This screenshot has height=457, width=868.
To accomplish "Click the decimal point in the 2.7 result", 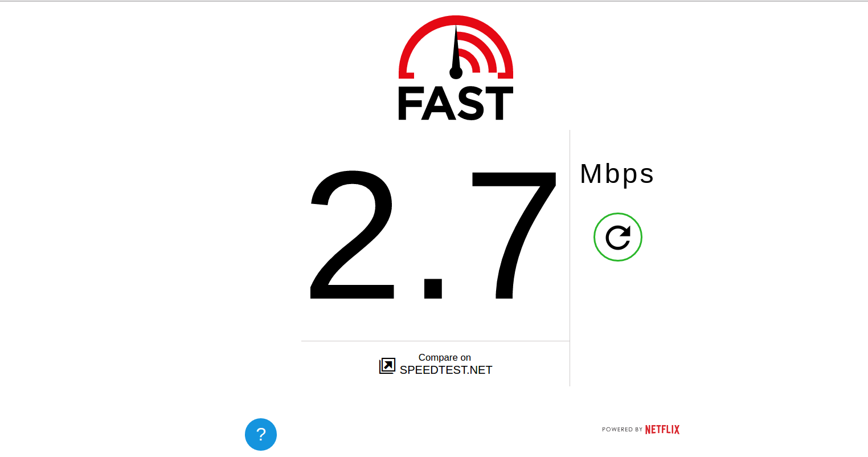I will tap(433, 288).
